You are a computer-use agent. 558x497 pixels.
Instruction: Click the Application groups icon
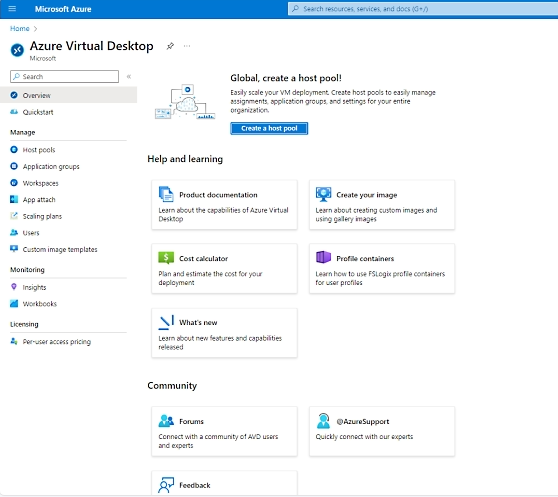[x=14, y=166]
